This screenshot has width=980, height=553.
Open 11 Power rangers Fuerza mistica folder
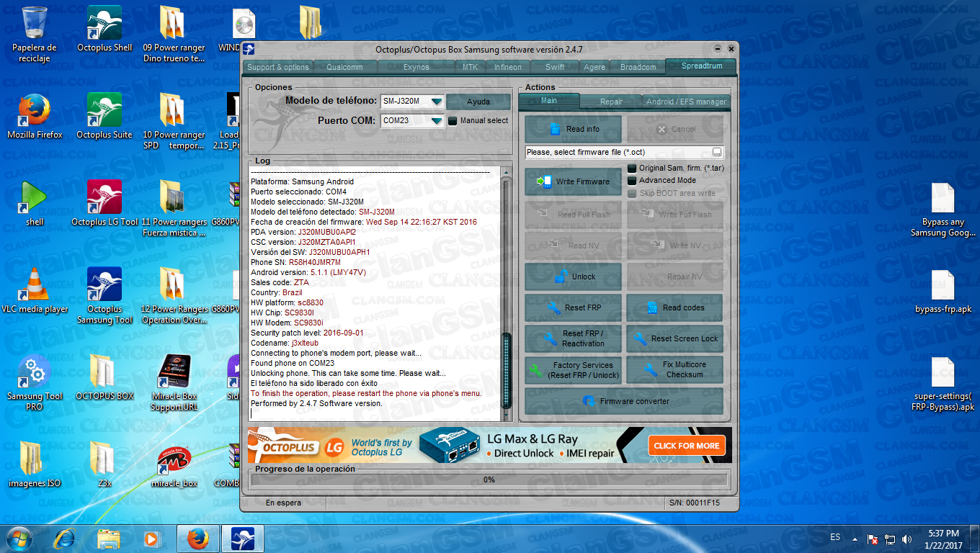[x=174, y=208]
